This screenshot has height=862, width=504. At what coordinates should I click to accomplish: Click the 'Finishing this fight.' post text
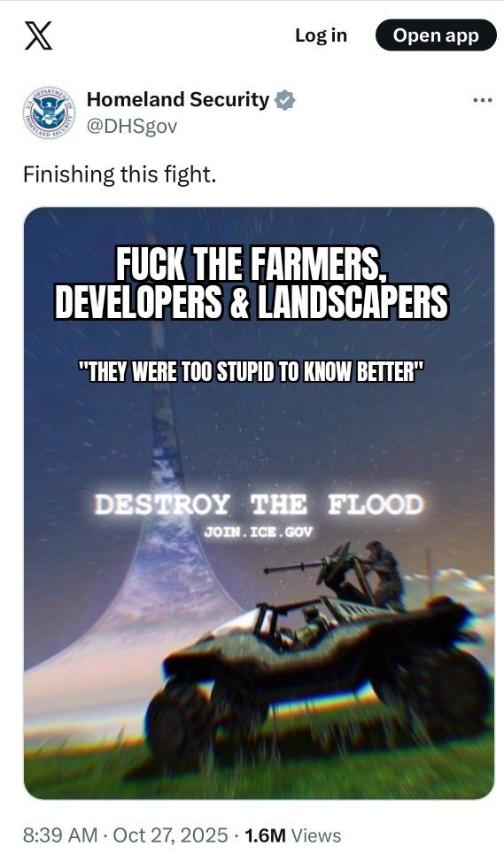[x=120, y=175]
